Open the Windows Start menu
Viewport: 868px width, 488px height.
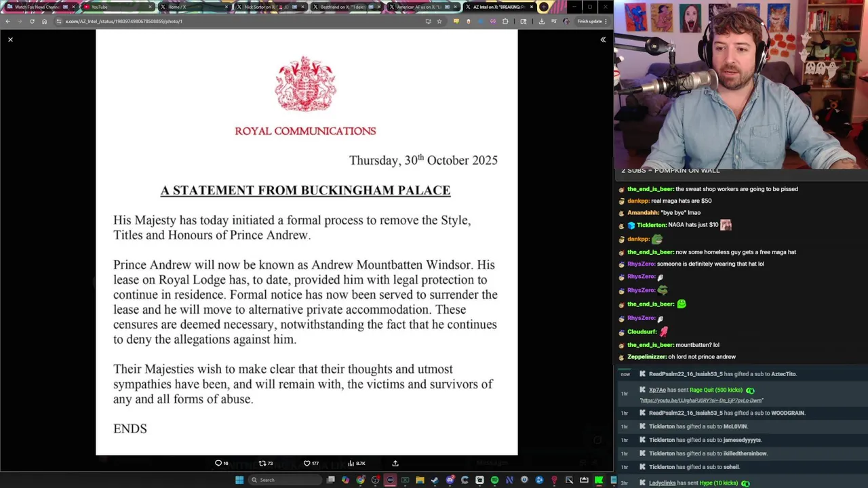pyautogui.click(x=239, y=480)
